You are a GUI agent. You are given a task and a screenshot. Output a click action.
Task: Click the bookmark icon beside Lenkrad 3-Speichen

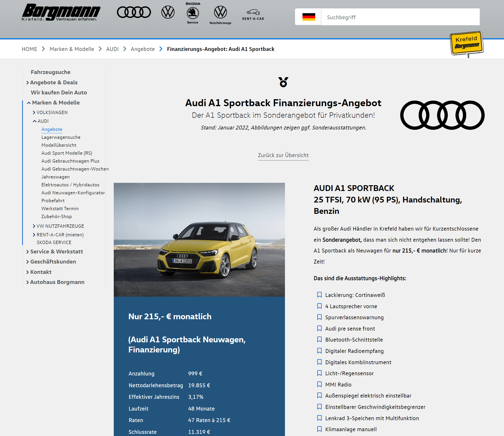pos(319,418)
